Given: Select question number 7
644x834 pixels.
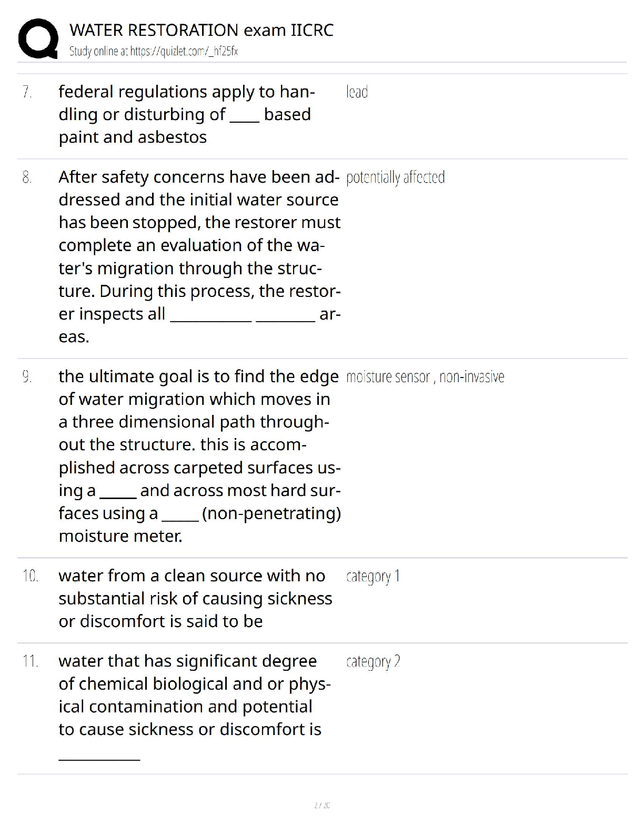Looking at the screenshot, I should 27,92.
